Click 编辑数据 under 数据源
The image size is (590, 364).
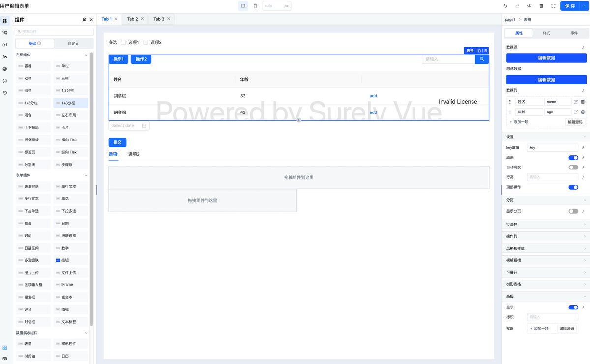[546, 58]
